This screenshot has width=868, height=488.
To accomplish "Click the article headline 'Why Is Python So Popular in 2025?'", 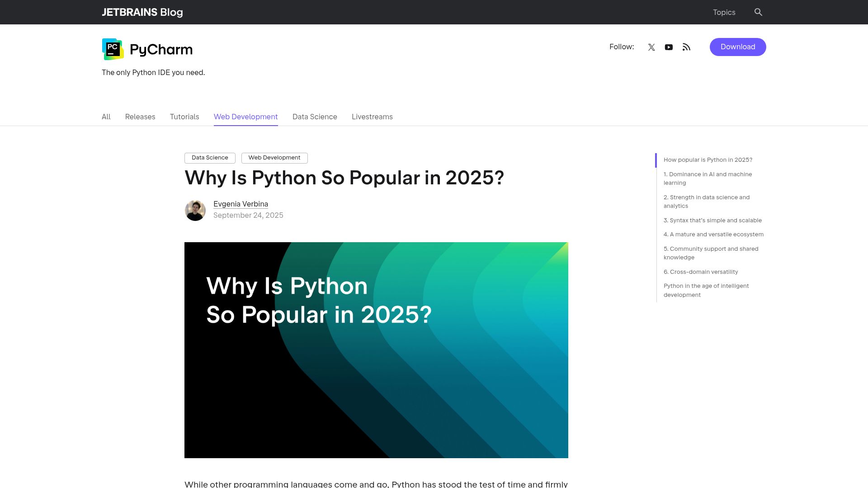I will tap(344, 178).
